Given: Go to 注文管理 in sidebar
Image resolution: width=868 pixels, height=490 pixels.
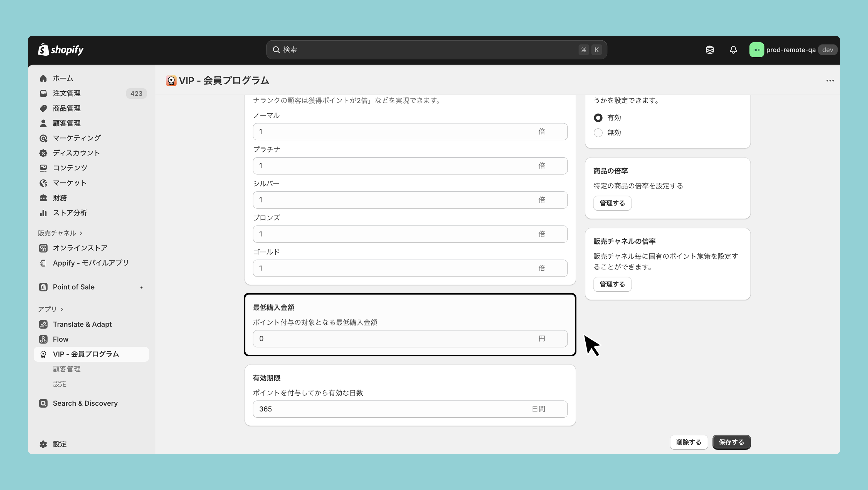Looking at the screenshot, I should coord(67,94).
